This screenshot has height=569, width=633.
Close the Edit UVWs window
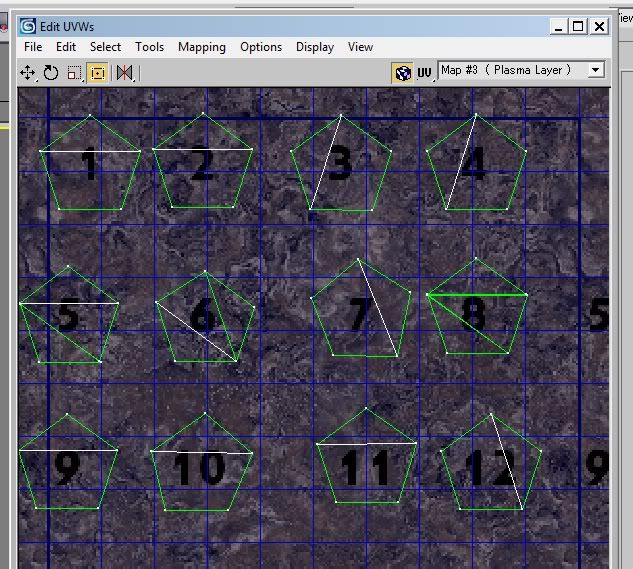599,27
